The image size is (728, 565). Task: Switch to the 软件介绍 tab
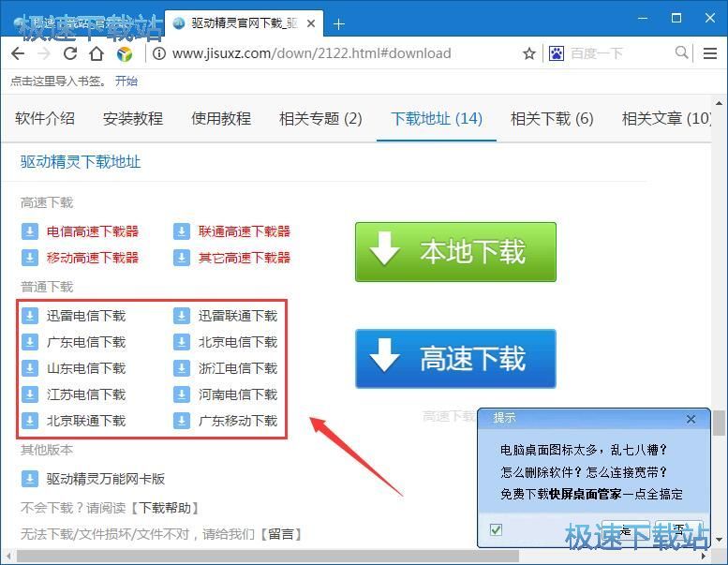click(x=45, y=118)
